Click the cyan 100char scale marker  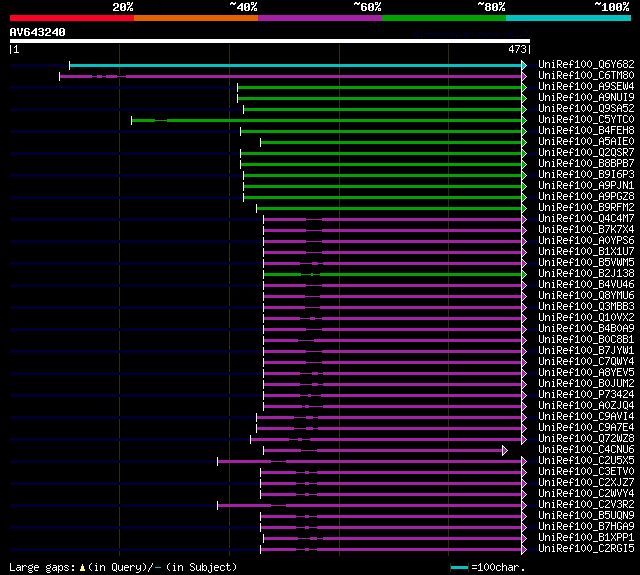tap(459, 568)
